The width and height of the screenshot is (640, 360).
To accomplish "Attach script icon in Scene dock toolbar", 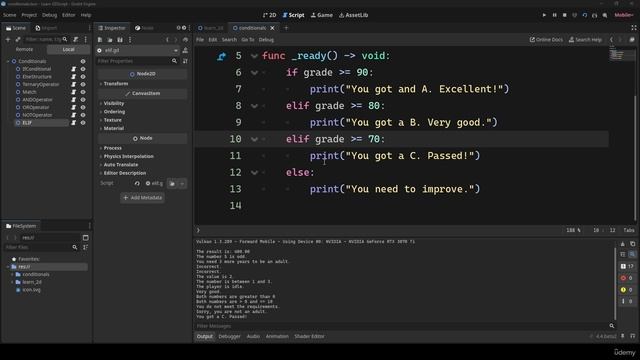I will 76,40.
